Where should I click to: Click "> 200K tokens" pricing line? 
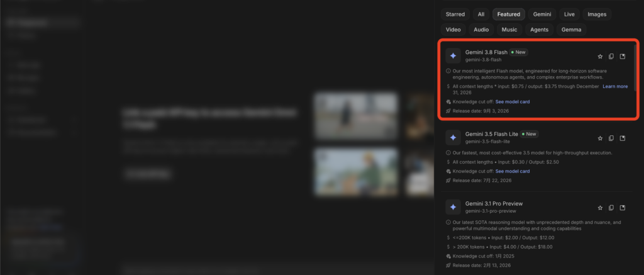pos(502,247)
